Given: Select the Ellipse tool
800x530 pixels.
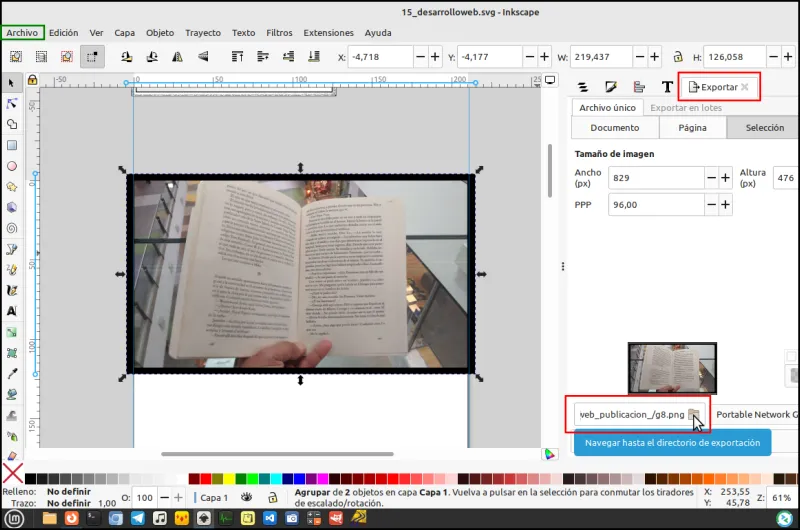Looking at the screenshot, I should coord(12,166).
